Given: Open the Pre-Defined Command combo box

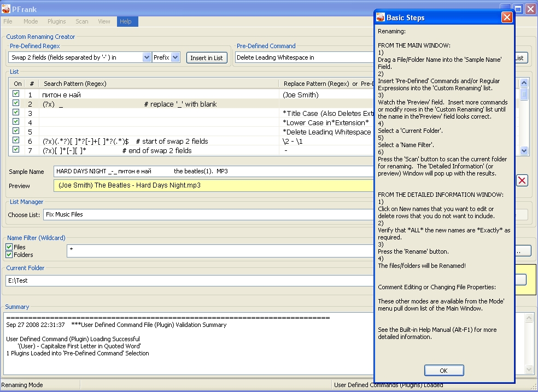Looking at the screenshot, I should (304, 57).
